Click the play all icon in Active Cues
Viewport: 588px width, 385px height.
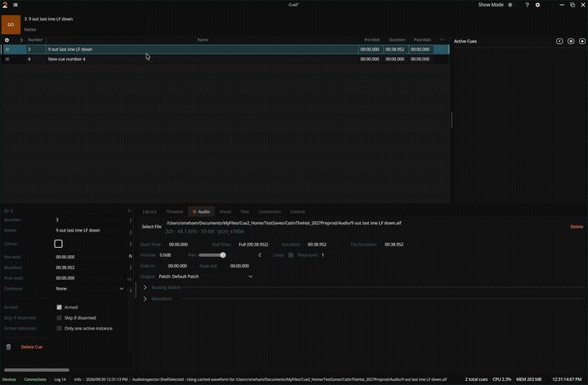pos(559,42)
